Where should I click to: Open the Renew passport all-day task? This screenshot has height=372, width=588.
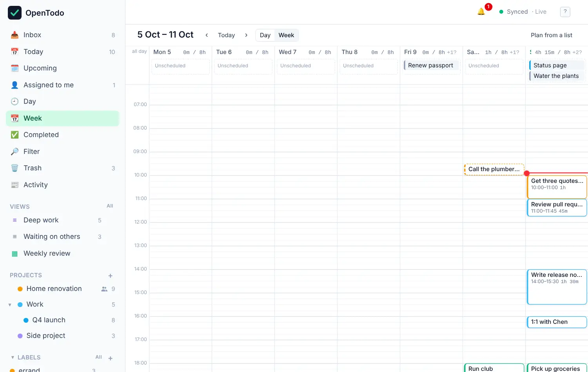[x=431, y=65]
